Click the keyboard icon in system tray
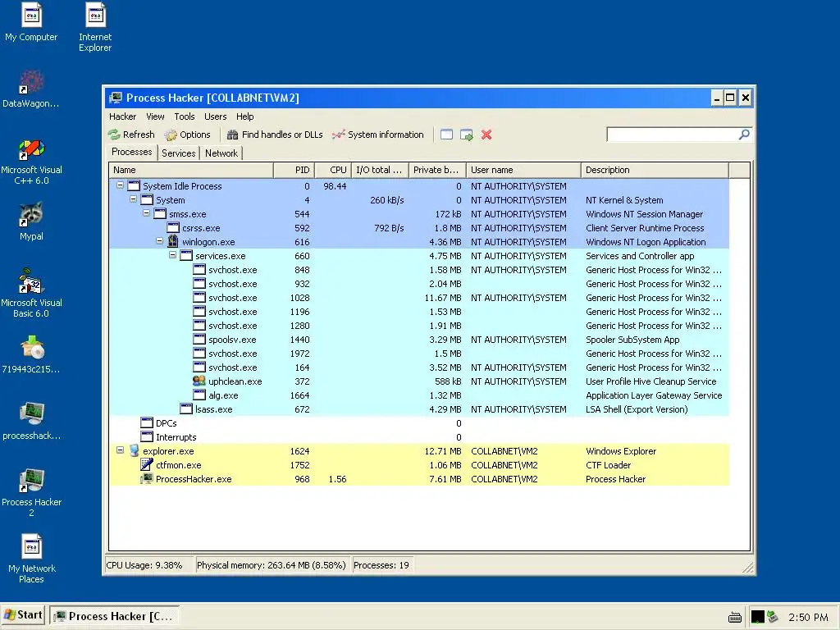This screenshot has width=840, height=630. [735, 617]
